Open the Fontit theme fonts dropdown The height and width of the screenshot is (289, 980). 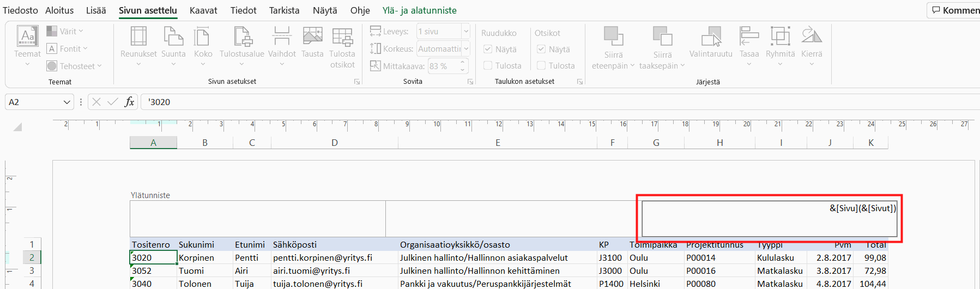67,49
